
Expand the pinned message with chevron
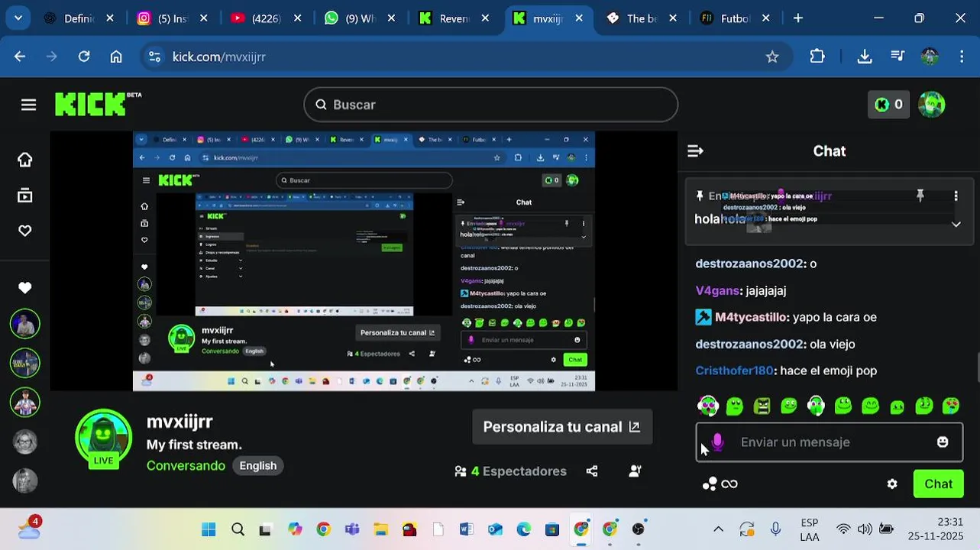click(956, 225)
